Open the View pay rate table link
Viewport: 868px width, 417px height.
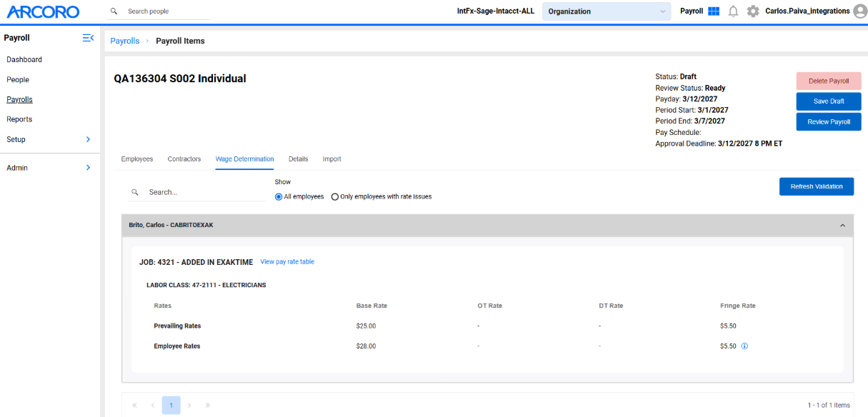pos(287,262)
